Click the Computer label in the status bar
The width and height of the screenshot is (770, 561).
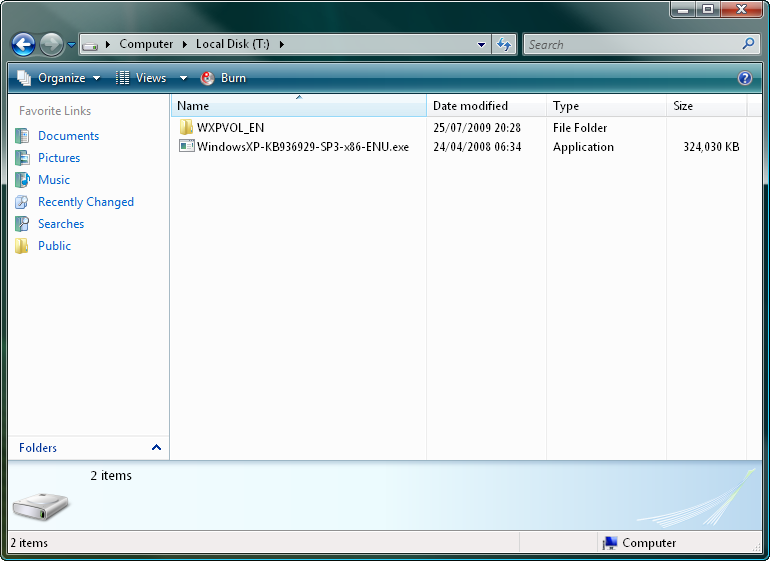(x=649, y=543)
